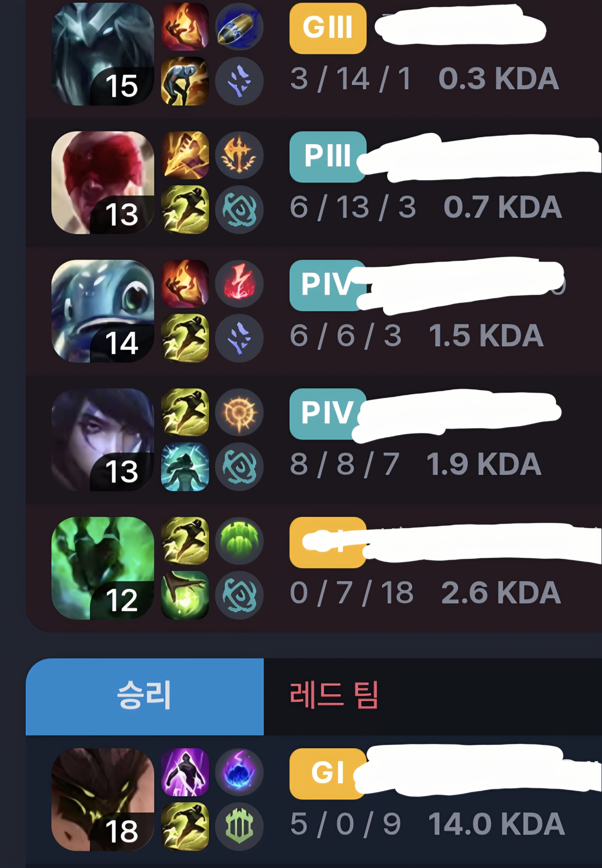The width and height of the screenshot is (602, 868).
Task: Tap the Heal spell icon on Aphelios row
Action: 185,467
